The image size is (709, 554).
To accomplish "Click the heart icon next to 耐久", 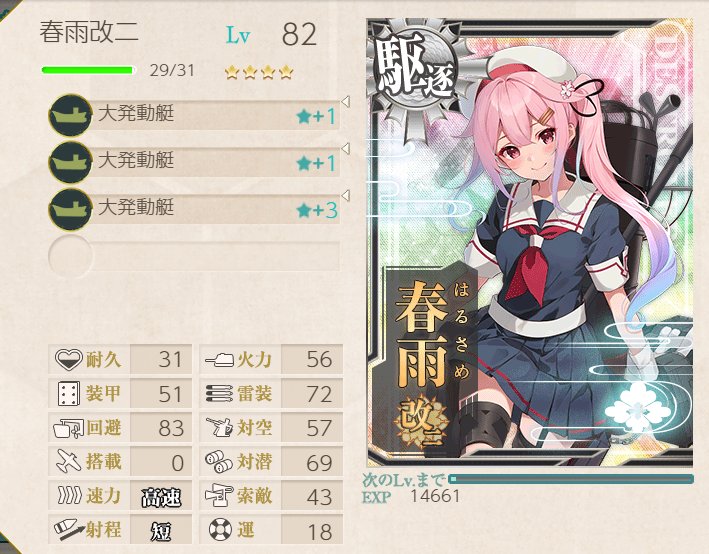I will pyautogui.click(x=68, y=360).
